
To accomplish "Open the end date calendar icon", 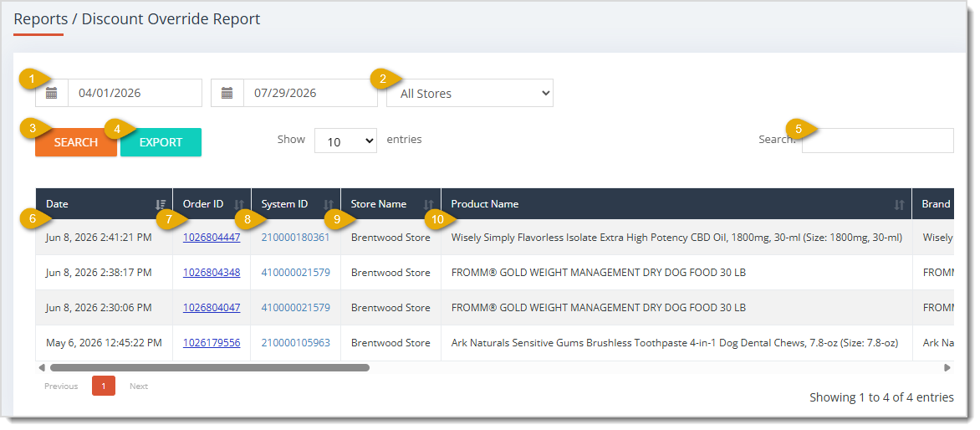I will (x=227, y=93).
